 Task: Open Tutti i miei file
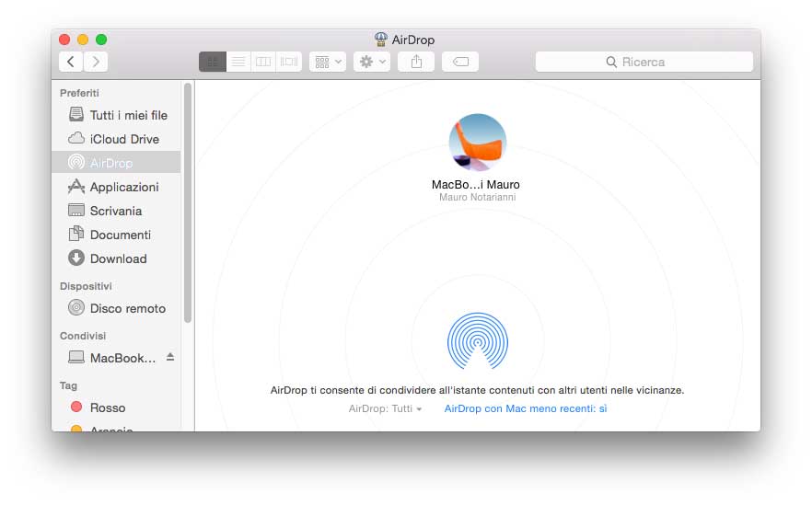coord(118,115)
